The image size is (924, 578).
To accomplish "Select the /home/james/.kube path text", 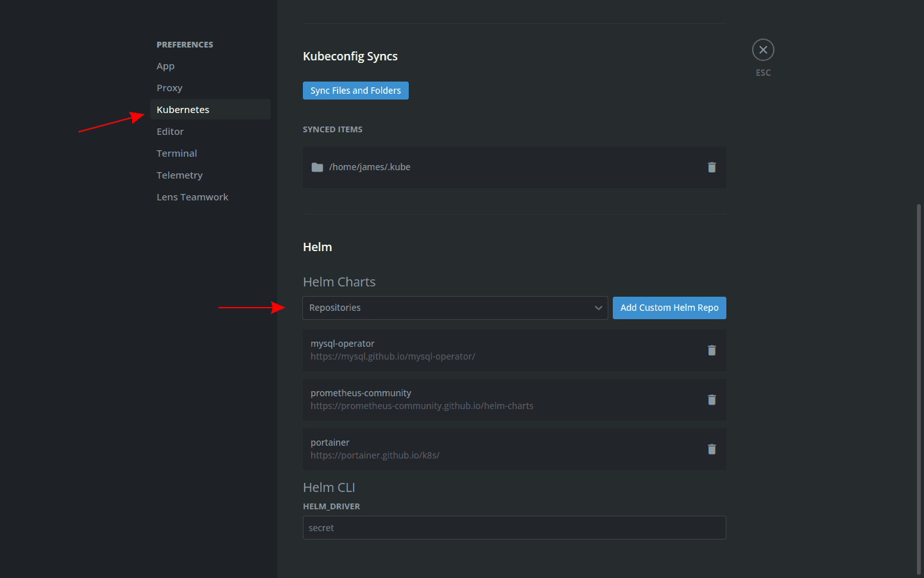I will tap(370, 167).
